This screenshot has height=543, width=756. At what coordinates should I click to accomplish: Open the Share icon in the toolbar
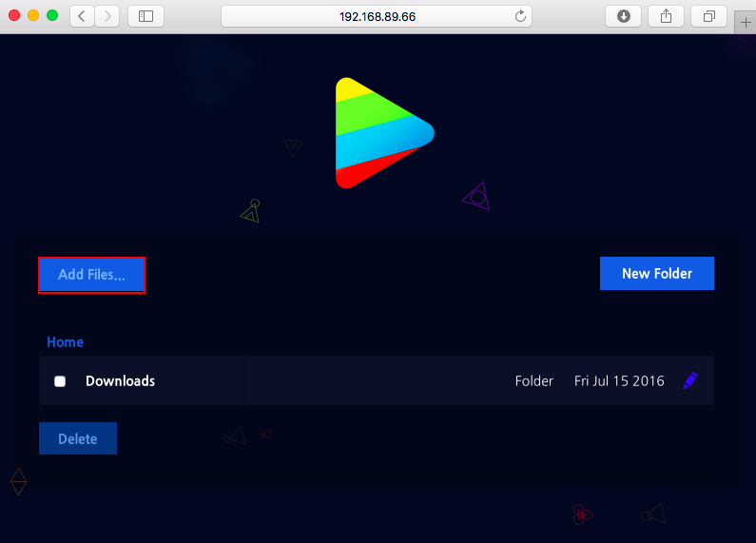click(666, 16)
